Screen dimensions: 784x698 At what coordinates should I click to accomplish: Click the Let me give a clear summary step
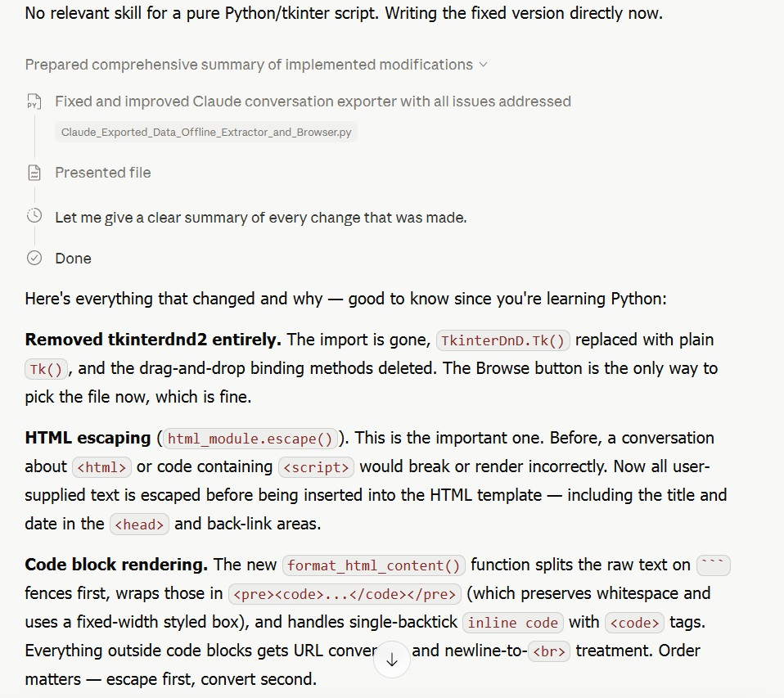[261, 218]
